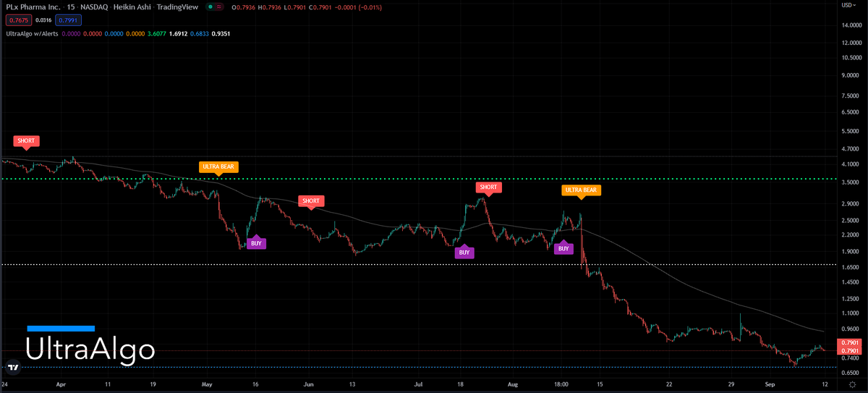Click the ULTRA BEAR label before May
This screenshot has width=868, height=393.
click(218, 167)
